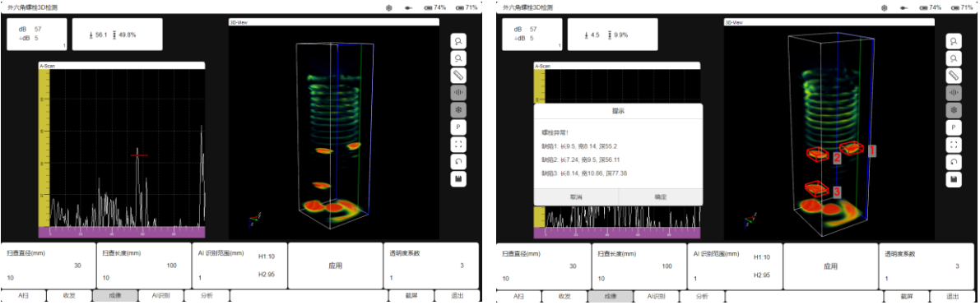The height and width of the screenshot is (305, 980).
Task: Click the 71% battery indicator in left screen
Action: [x=467, y=7]
